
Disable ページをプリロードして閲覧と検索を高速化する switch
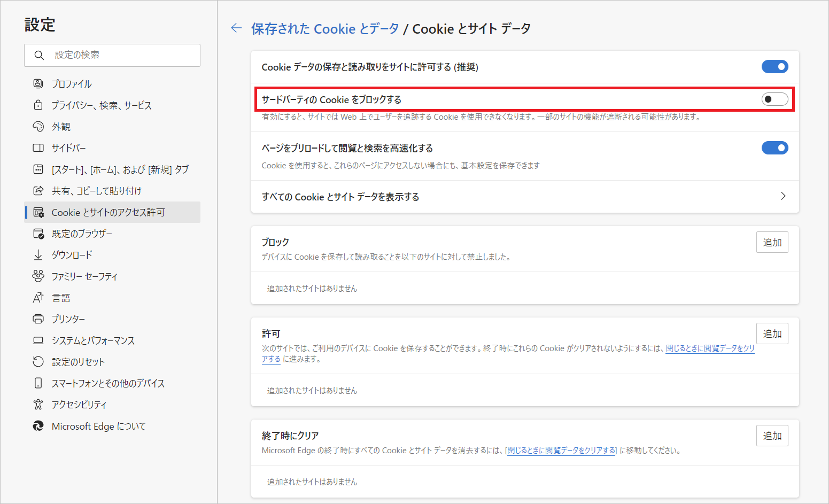[774, 148]
